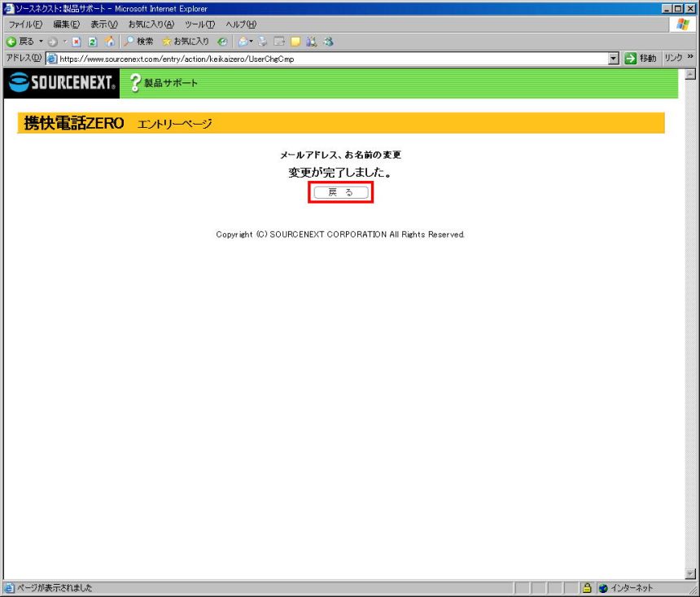Click the Stop loading icon
Image resolution: width=700 pixels, height=597 pixels.
[x=77, y=42]
